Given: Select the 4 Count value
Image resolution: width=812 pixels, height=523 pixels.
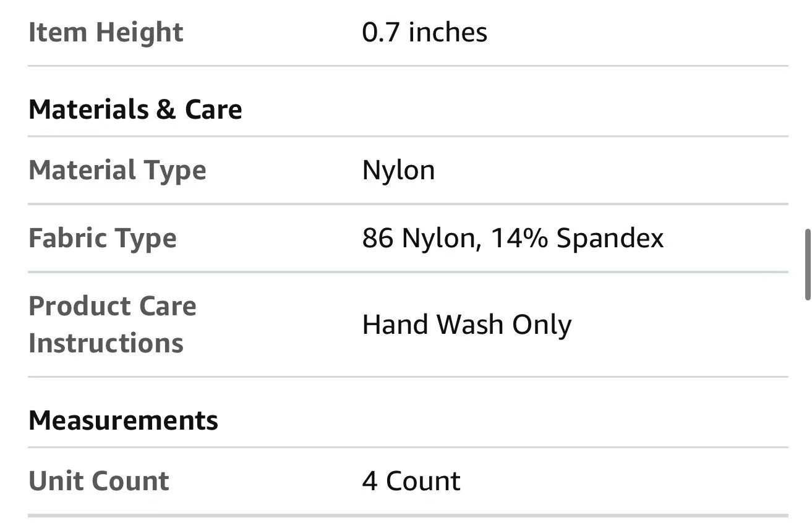Looking at the screenshot, I should (x=411, y=482).
